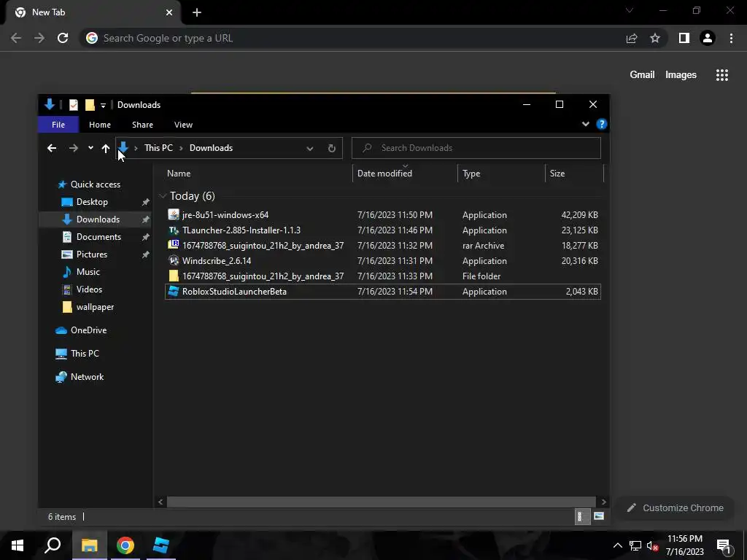Collapse the Today (6) group
The height and width of the screenshot is (560, 747).
[x=163, y=196]
